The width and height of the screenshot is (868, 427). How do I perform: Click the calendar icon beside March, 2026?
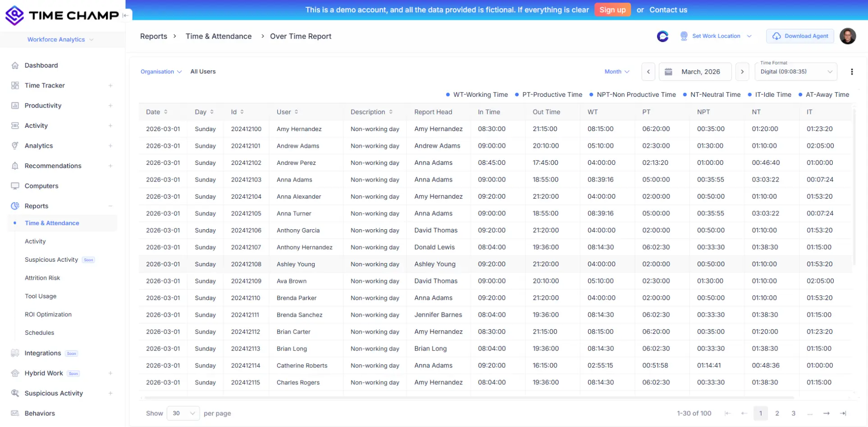pos(669,72)
